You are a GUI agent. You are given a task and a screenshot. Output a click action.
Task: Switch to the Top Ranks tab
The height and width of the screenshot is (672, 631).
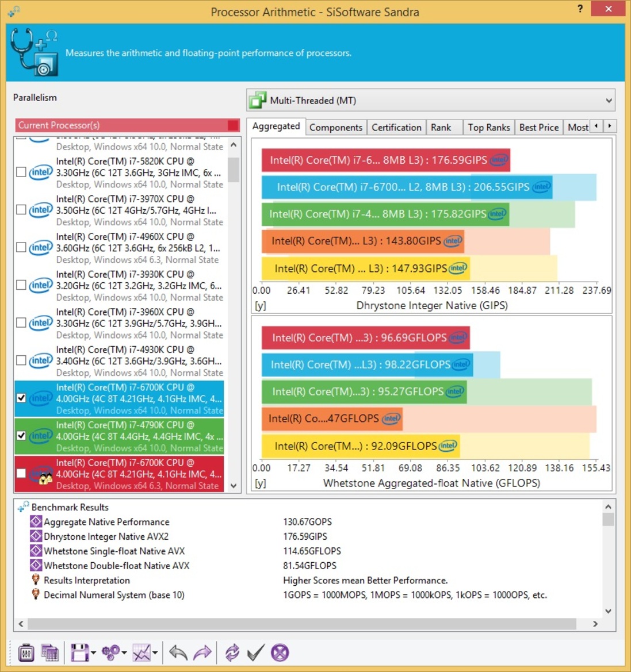(489, 127)
